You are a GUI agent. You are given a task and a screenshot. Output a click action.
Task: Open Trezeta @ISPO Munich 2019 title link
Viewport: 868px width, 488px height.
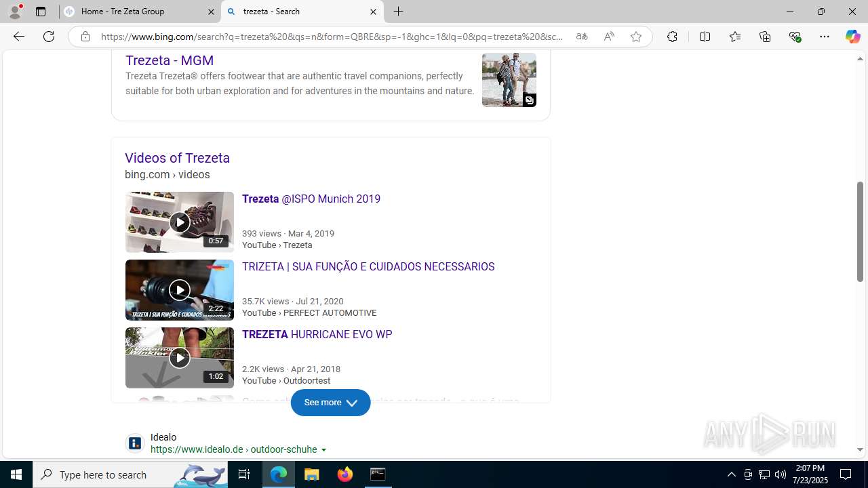pyautogui.click(x=311, y=199)
